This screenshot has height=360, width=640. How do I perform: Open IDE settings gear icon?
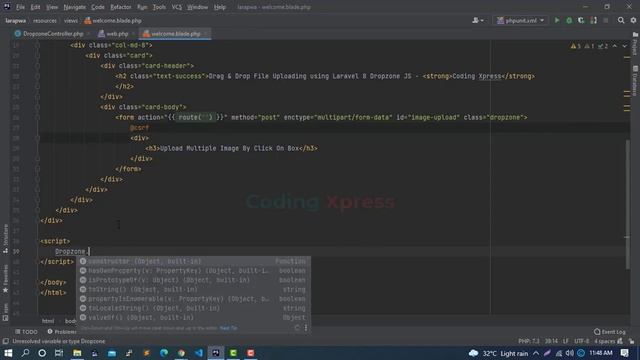pos(633,20)
